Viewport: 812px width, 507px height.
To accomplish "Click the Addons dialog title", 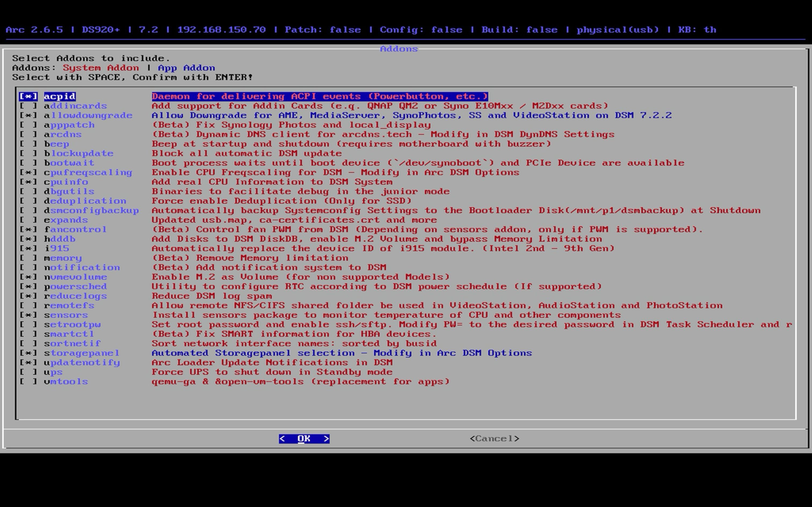I will coord(399,49).
